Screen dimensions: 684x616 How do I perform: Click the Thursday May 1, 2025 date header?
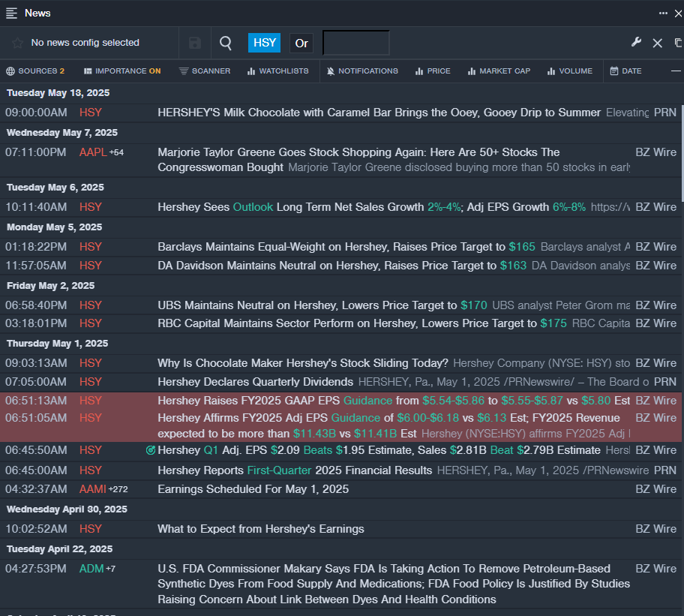pos(57,344)
